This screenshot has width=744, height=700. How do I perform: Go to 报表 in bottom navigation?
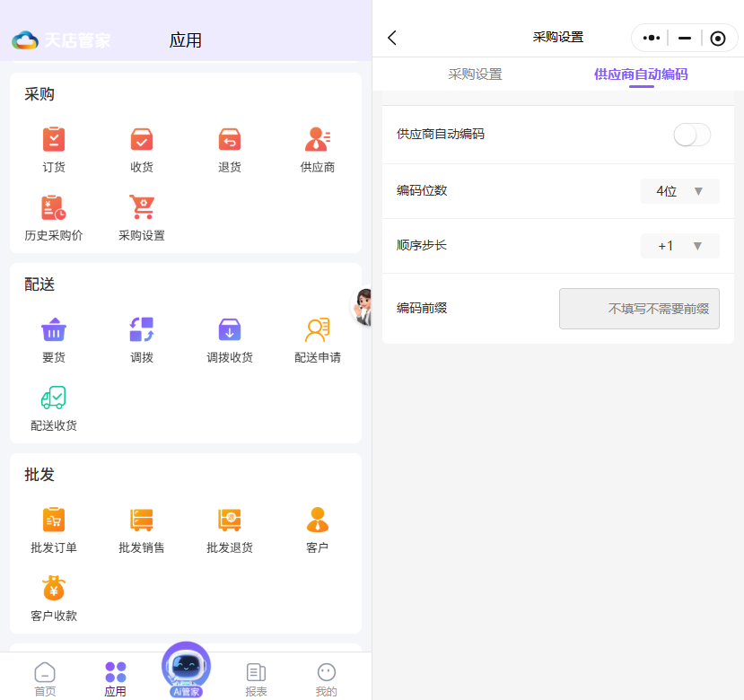(x=256, y=678)
